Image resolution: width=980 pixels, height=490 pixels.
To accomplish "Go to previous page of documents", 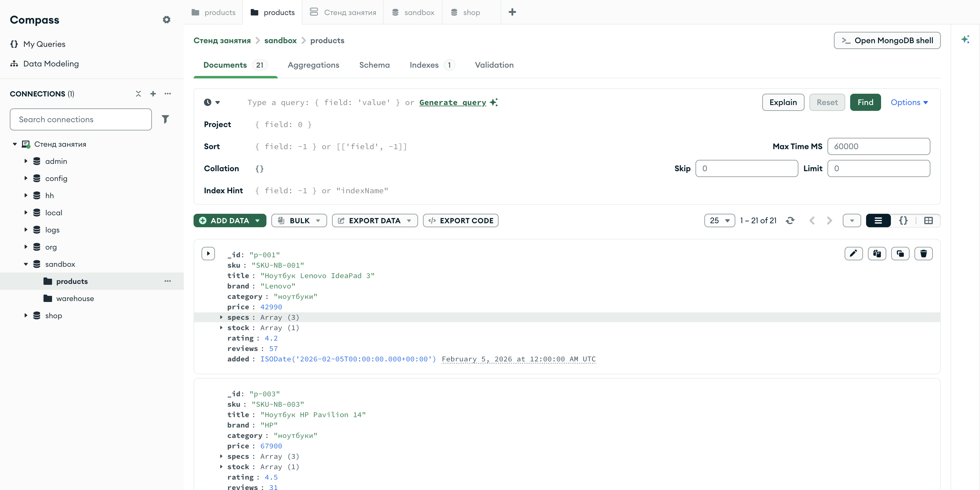I will [x=812, y=221].
